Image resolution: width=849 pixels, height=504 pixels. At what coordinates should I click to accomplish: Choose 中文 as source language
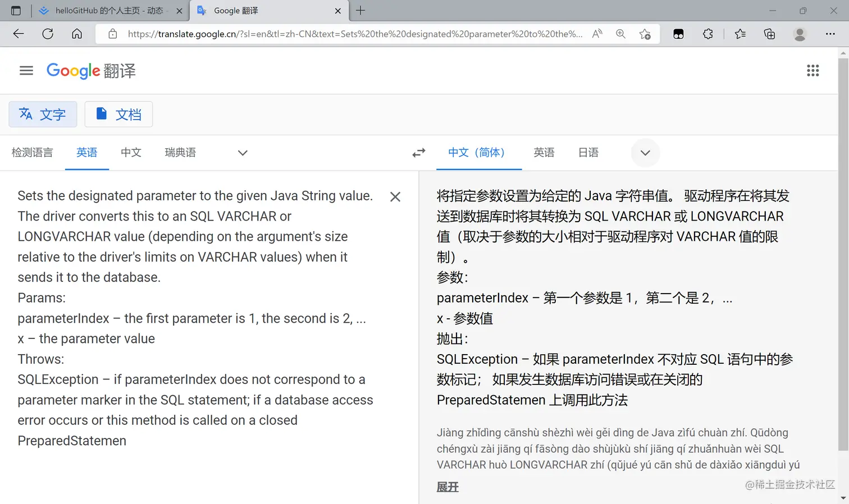click(131, 153)
